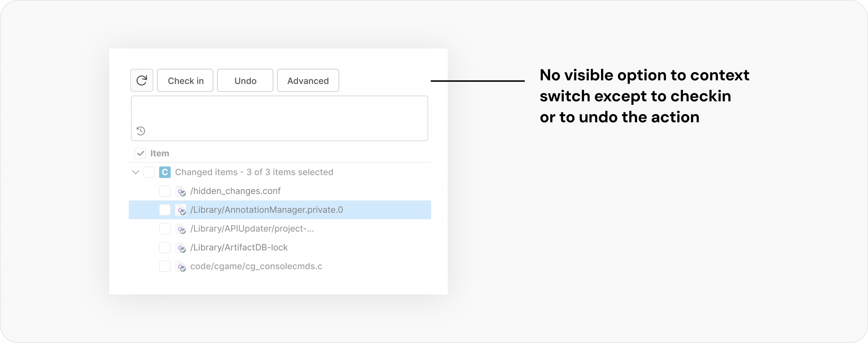Check the Changed items group checkbox

coord(149,172)
